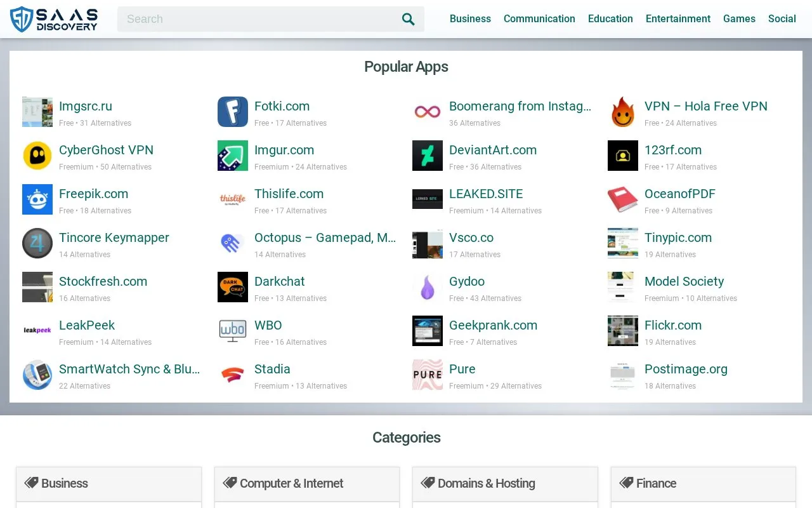This screenshot has height=508, width=812.
Task: Click the Gydoo purple flame icon
Action: [x=428, y=287]
